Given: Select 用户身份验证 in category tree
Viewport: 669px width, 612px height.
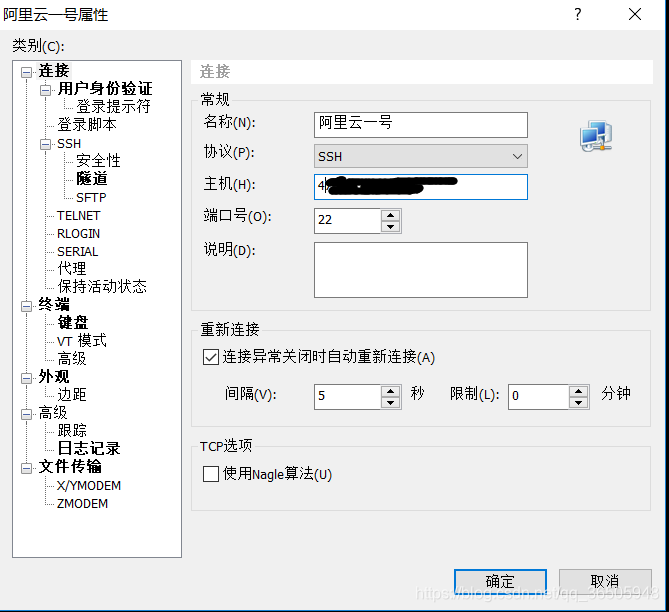Looking at the screenshot, I should pos(105,89).
